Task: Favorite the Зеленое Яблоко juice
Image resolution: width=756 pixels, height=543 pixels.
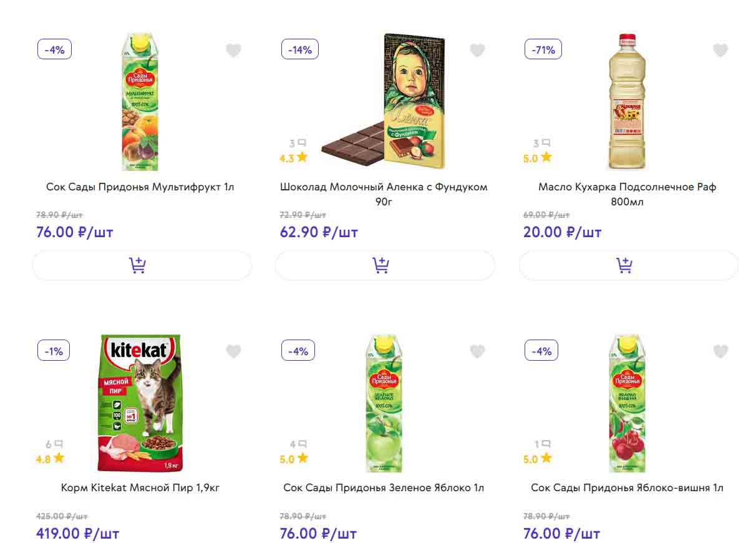Action: click(x=477, y=352)
